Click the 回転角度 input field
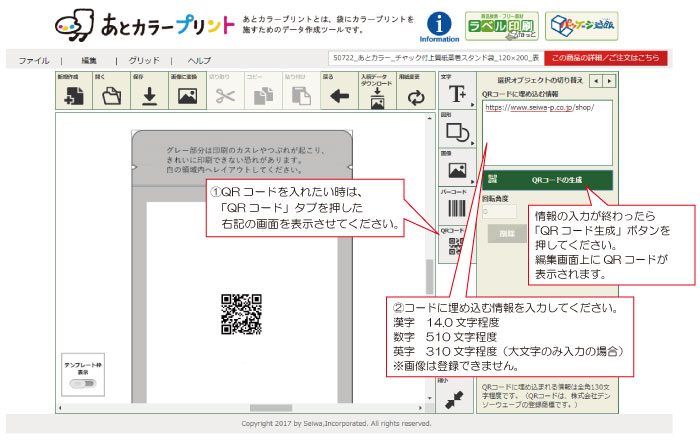Image resolution: width=700 pixels, height=440 pixels. pyautogui.click(x=500, y=212)
